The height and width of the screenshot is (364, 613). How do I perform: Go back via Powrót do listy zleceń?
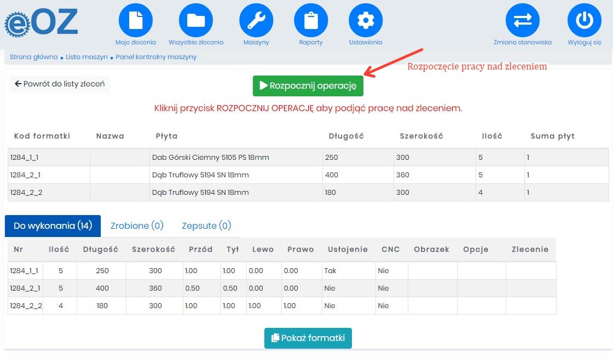(x=60, y=84)
